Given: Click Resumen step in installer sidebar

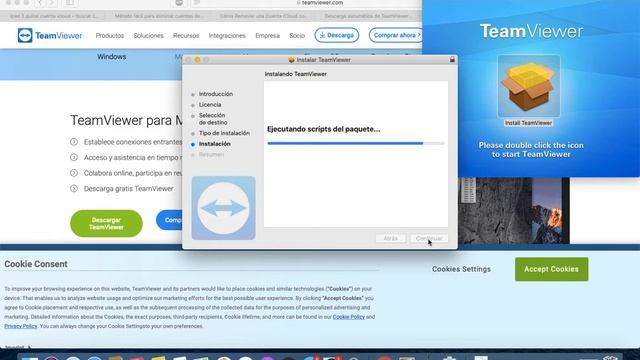Looking at the screenshot, I should pyautogui.click(x=211, y=155).
